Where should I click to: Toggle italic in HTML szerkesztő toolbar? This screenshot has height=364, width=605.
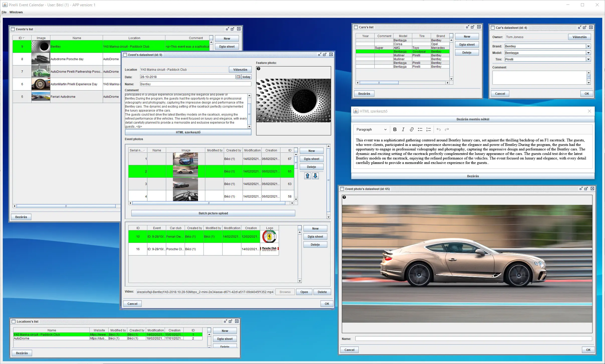click(x=403, y=129)
